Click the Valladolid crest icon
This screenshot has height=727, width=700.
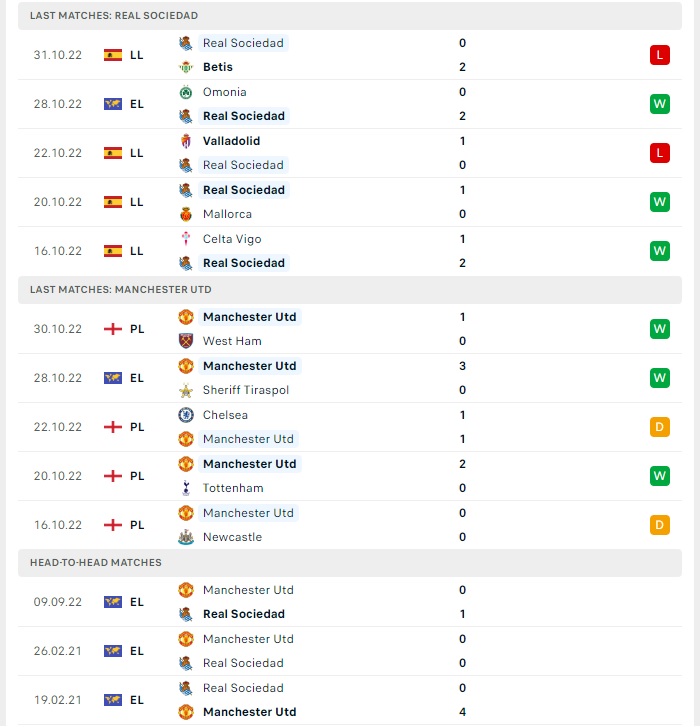pos(186,141)
